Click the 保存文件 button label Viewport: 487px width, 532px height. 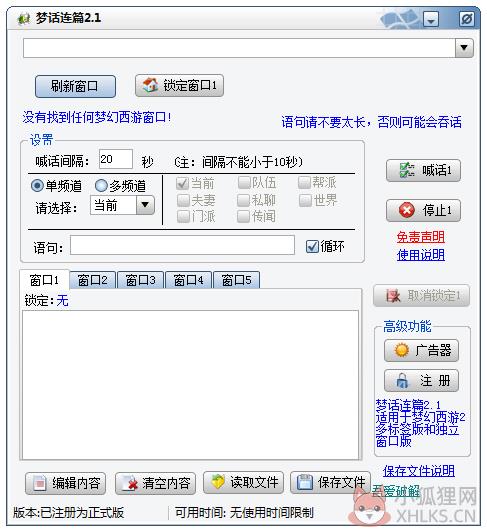pyautogui.click(x=341, y=482)
